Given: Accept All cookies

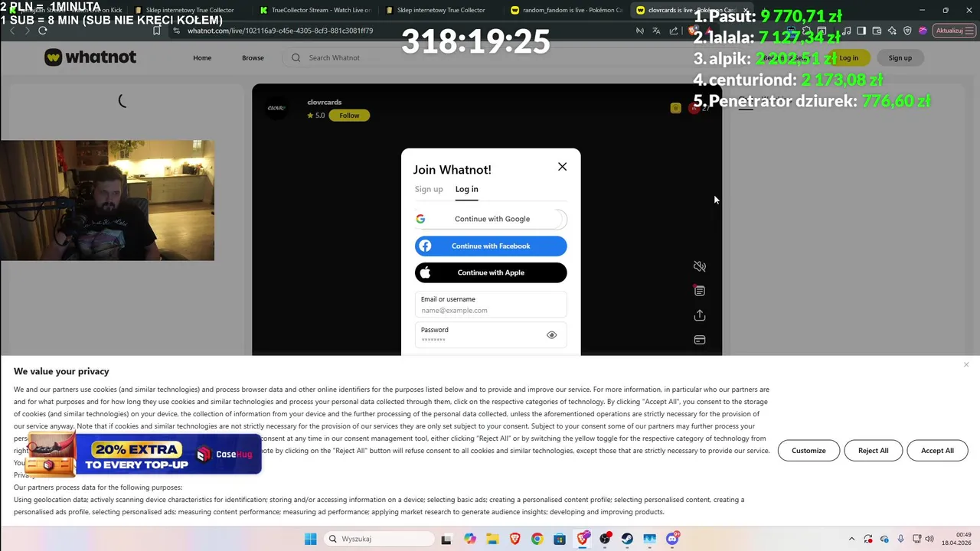Looking at the screenshot, I should pyautogui.click(x=937, y=451).
